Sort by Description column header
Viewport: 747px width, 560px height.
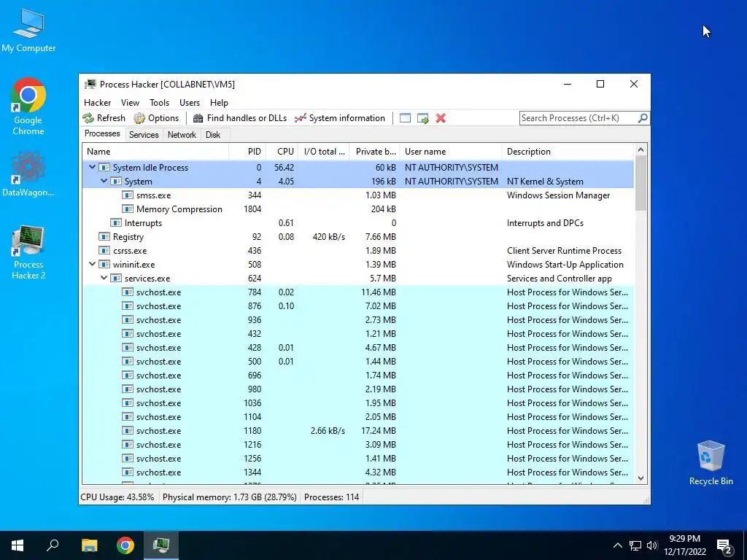tap(568, 152)
